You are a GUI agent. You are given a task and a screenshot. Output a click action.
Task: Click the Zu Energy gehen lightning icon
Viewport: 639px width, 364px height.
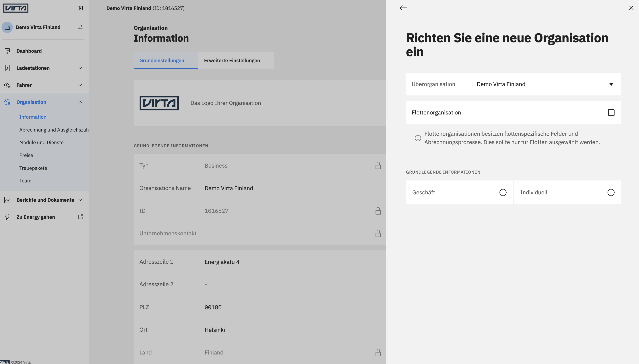[7, 217]
